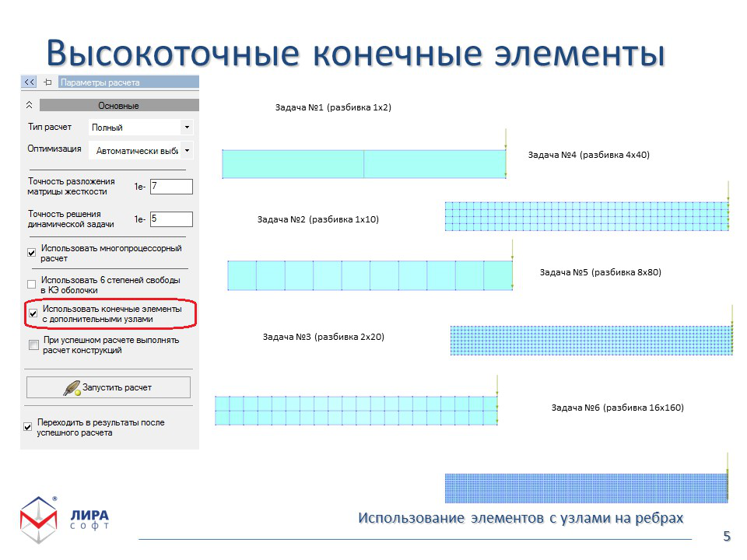
Task: Click the Задача №6 (разбивка 16x160) caption
Action: (617, 407)
